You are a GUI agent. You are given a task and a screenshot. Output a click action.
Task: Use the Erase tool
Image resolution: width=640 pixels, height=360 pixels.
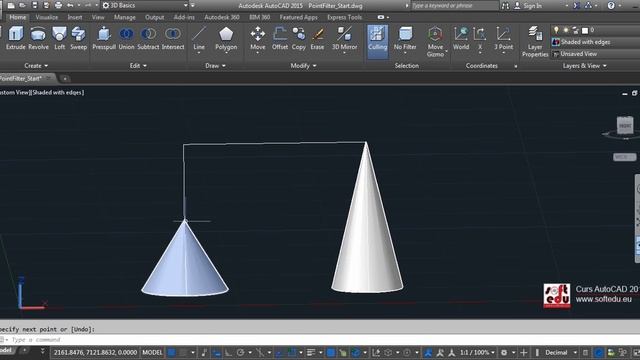(317, 39)
